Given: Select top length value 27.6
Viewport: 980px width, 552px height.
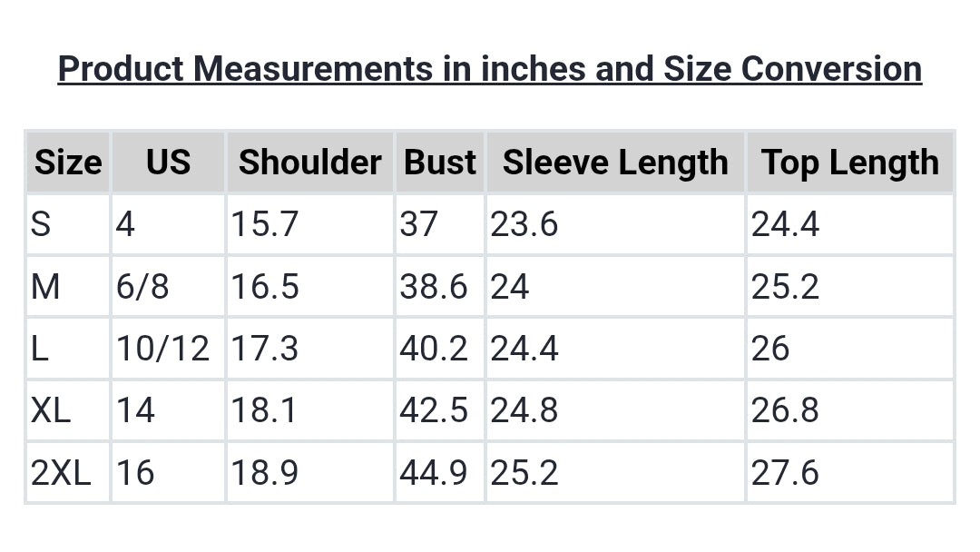Looking at the screenshot, I should click(x=785, y=473).
